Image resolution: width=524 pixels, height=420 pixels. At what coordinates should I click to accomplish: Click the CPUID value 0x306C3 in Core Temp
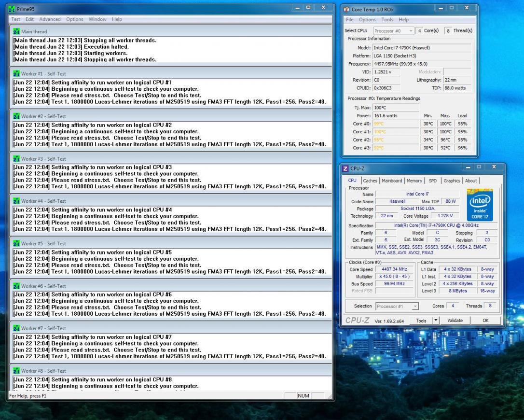386,88
